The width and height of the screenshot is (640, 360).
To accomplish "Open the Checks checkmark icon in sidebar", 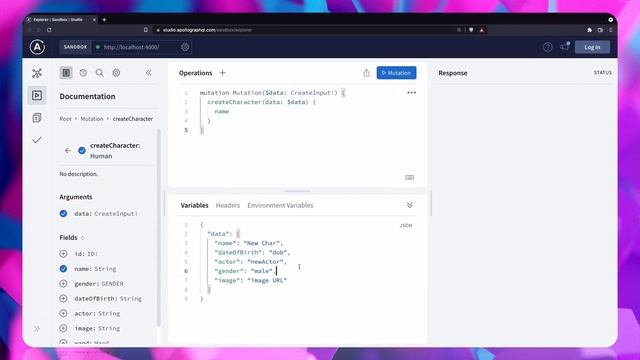I will pos(37,140).
